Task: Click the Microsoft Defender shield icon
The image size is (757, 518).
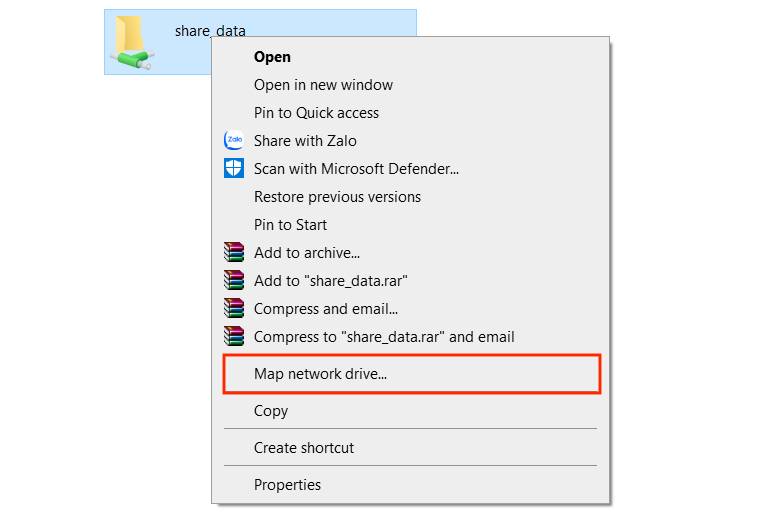Action: 234,169
